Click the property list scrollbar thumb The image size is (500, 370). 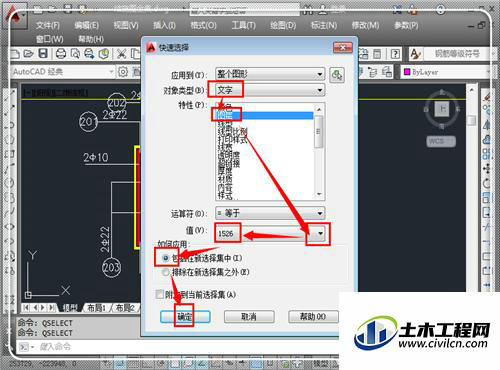click(319, 132)
